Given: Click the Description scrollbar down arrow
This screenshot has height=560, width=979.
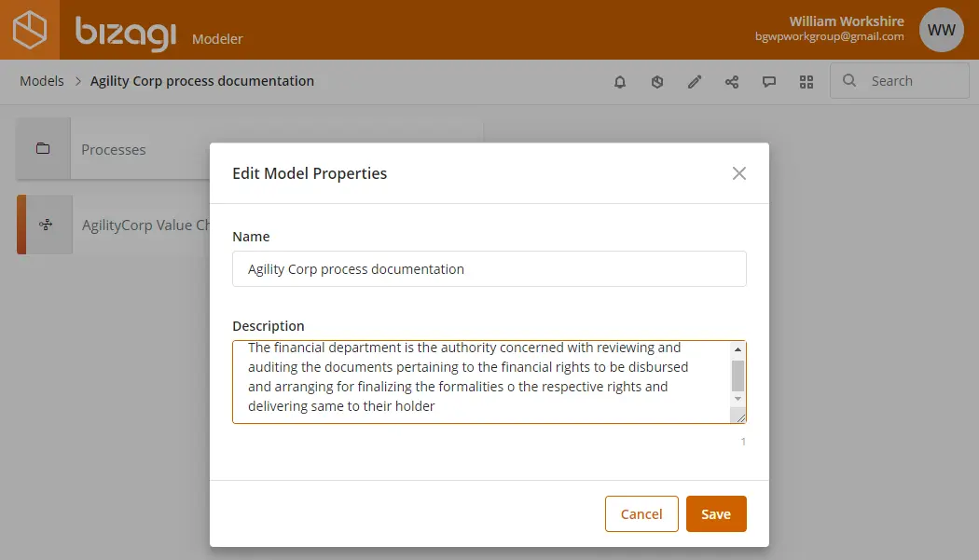Looking at the screenshot, I should tap(738, 398).
